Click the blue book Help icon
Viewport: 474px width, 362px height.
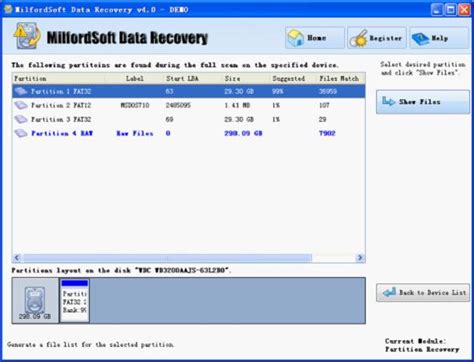[420, 39]
